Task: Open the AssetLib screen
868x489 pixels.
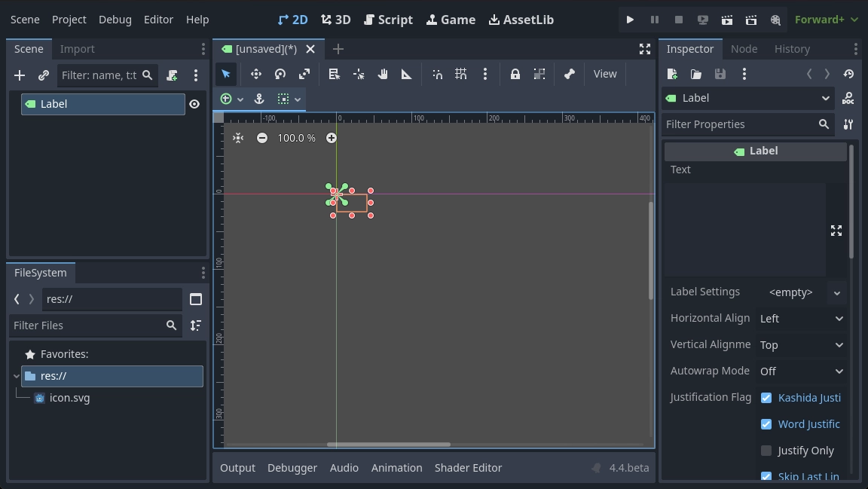Action: 521,20
